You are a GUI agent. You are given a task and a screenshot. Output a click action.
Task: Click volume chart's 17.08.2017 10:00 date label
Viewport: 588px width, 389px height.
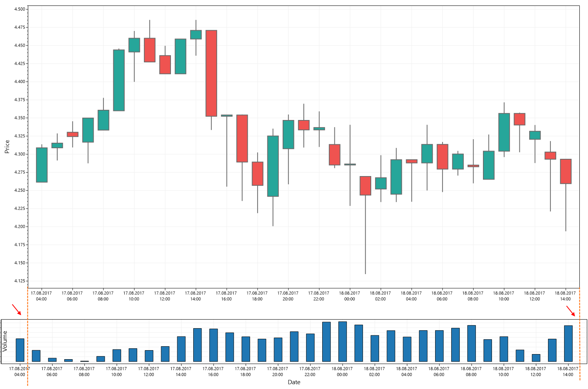[116, 372]
